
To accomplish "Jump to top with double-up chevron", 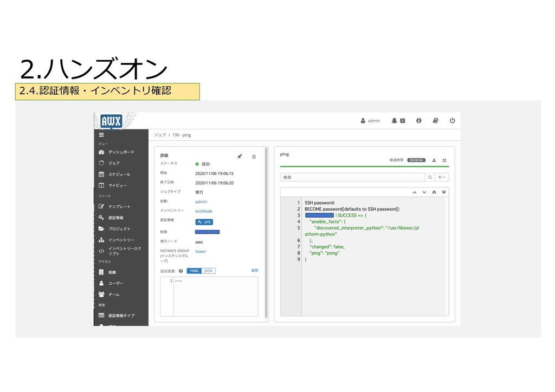I will [434, 192].
